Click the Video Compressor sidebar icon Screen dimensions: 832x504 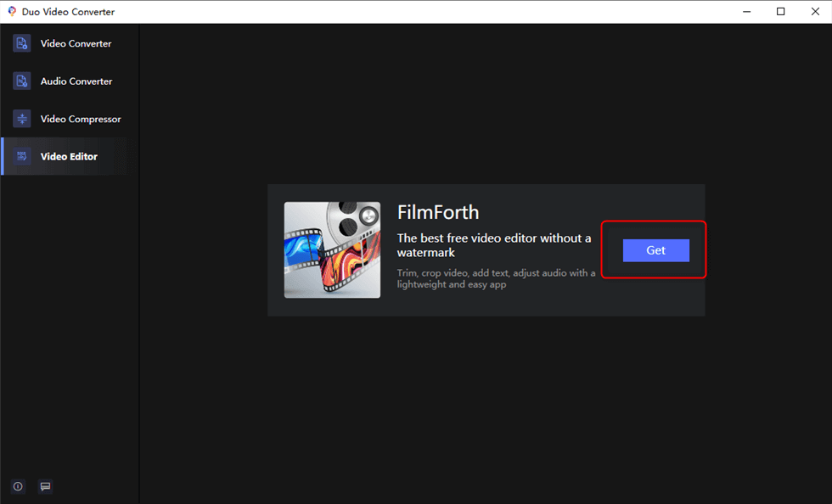tap(22, 119)
